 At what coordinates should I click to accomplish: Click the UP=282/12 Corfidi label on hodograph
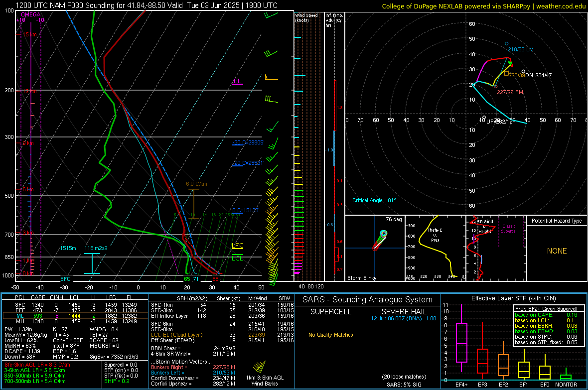[x=499, y=122]
